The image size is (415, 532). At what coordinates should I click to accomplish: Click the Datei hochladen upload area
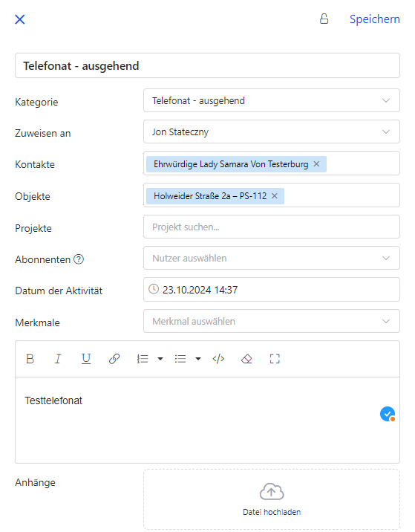tap(272, 499)
